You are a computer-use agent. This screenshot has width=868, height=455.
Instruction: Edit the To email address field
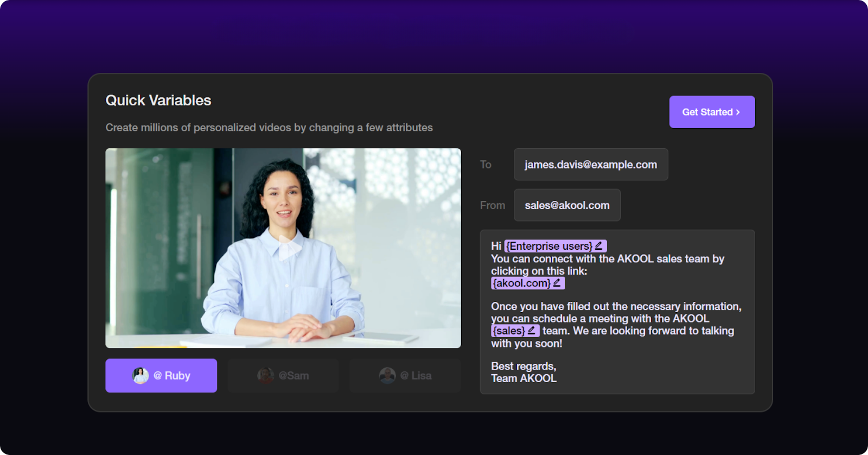point(591,165)
